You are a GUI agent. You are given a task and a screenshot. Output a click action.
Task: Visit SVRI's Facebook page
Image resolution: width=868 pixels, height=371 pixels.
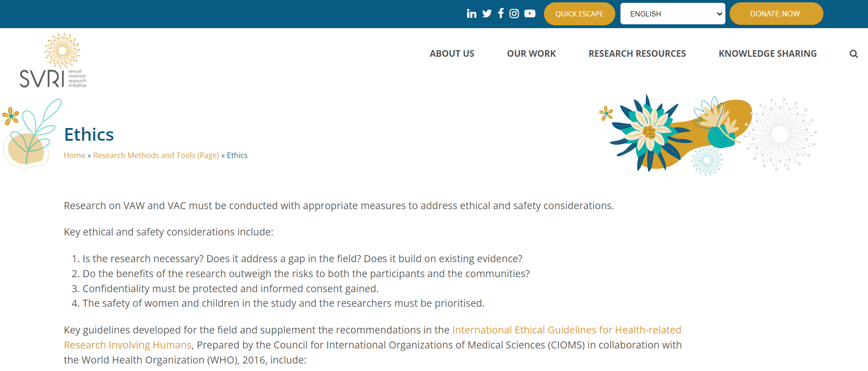(x=500, y=13)
